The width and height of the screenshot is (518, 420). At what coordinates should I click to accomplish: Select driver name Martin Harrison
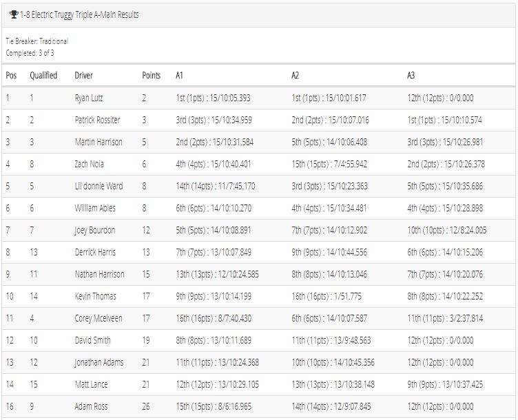(x=99, y=142)
